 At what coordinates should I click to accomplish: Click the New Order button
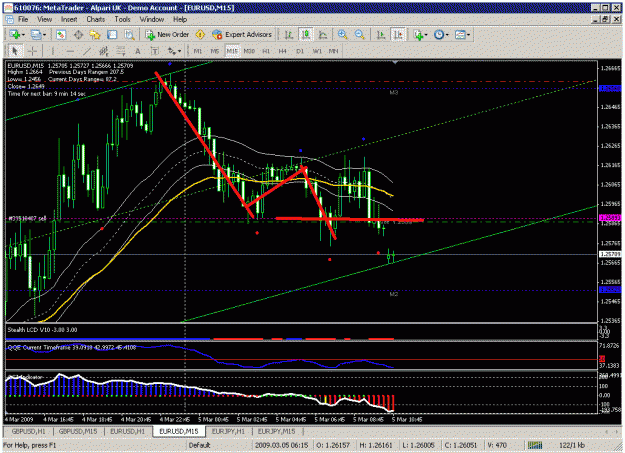coord(167,35)
